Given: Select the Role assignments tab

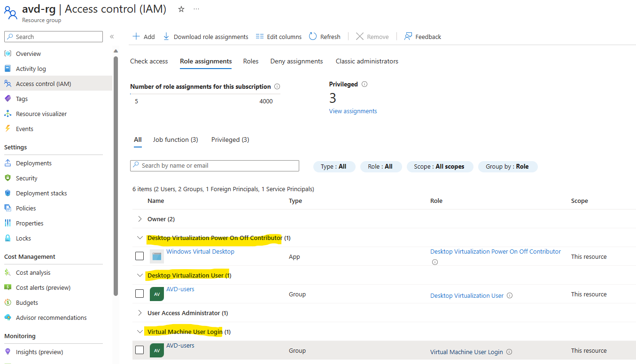Looking at the screenshot, I should point(206,61).
